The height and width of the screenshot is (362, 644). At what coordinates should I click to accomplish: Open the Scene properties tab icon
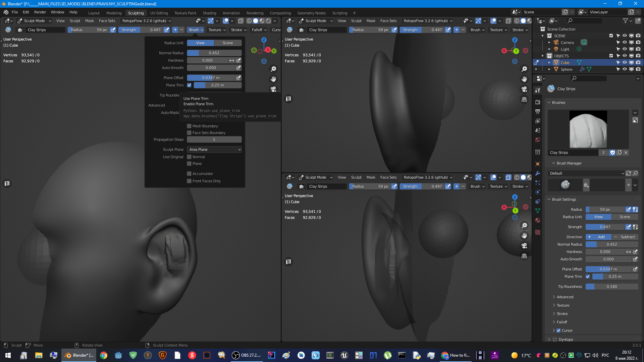[x=538, y=130]
